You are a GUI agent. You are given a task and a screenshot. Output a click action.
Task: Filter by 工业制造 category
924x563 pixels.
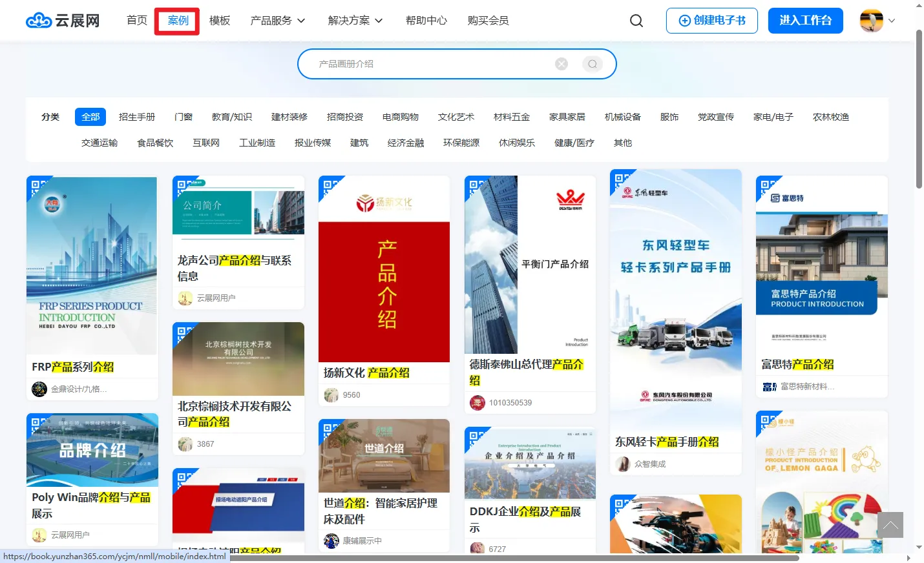coord(257,143)
